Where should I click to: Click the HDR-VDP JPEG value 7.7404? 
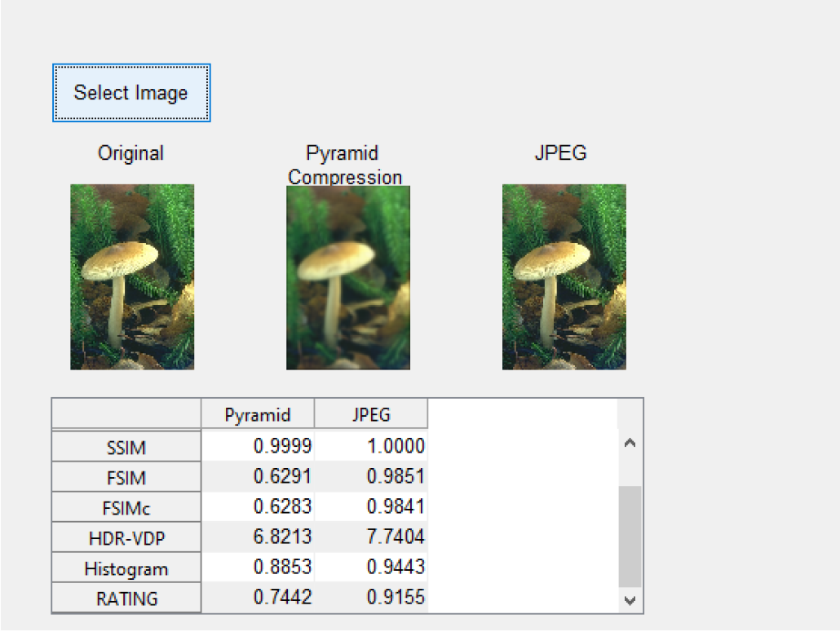pyautogui.click(x=396, y=536)
